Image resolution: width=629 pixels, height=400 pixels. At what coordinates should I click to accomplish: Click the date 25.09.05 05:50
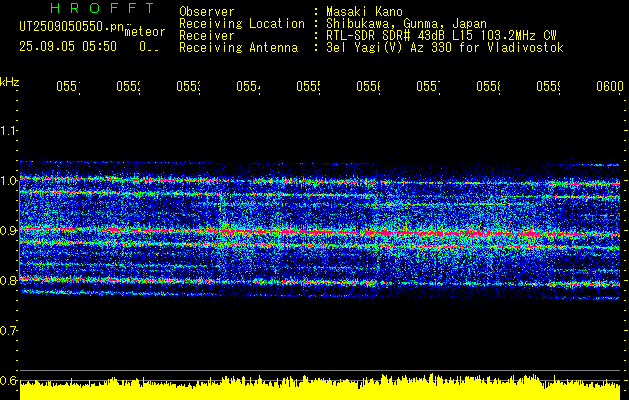[68, 47]
